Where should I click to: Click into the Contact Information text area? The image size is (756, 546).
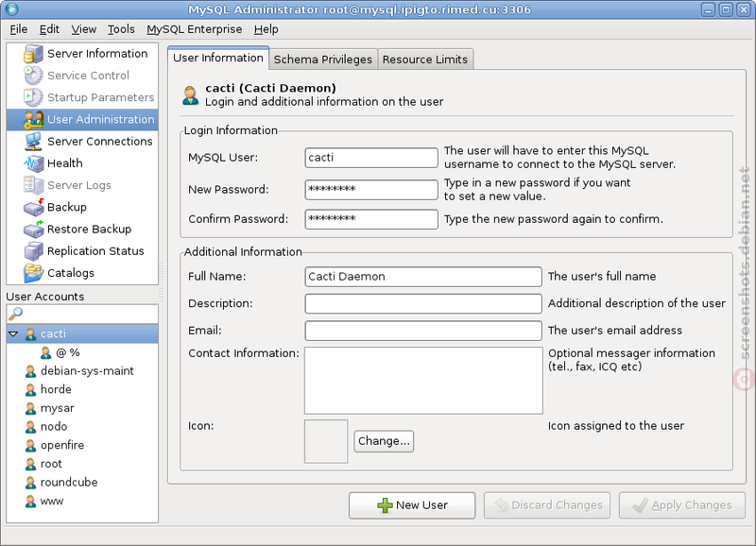(423, 381)
